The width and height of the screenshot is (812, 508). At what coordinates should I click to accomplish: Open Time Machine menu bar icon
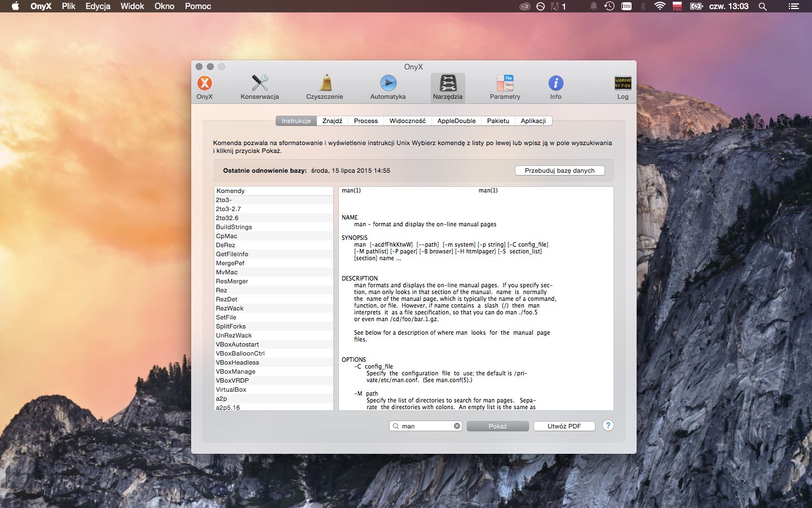click(x=610, y=6)
